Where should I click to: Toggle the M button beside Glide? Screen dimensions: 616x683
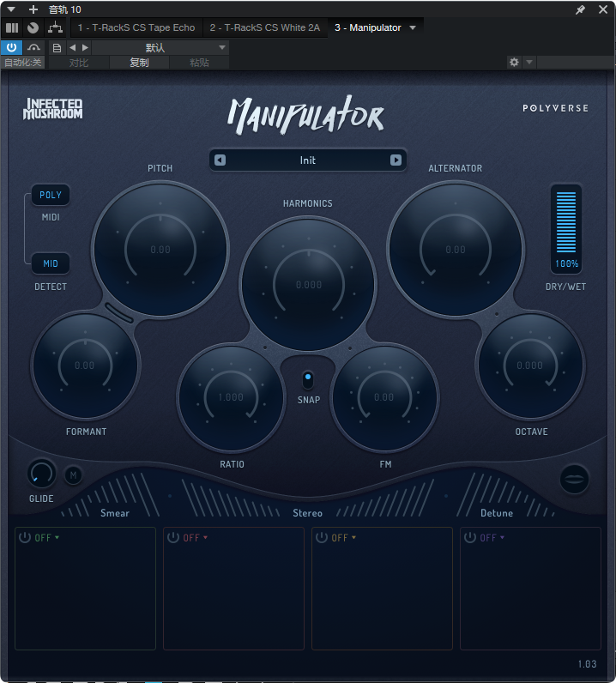[73, 474]
